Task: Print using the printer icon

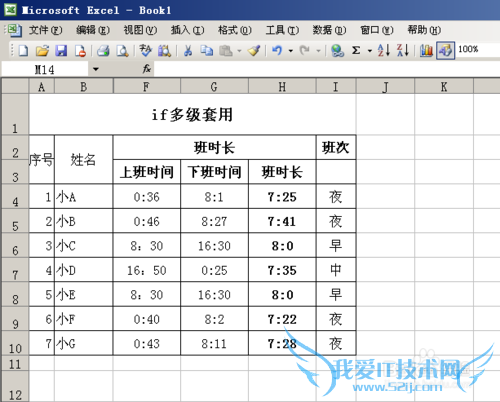Action: pyautogui.click(x=103, y=51)
